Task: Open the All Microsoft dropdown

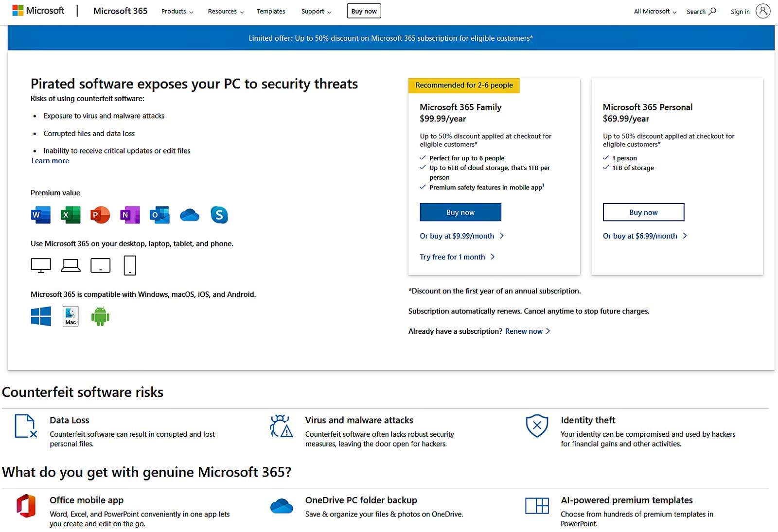Action: (655, 11)
